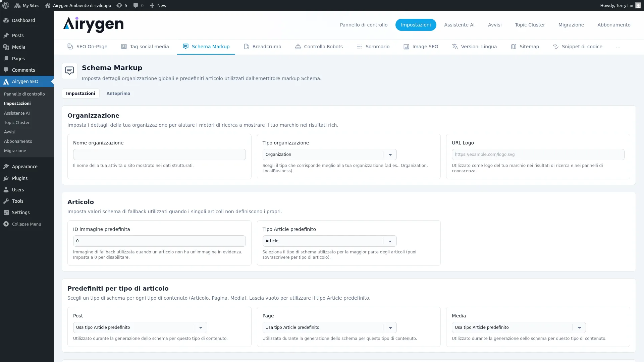Click the Image SEO picture icon
The height and width of the screenshot is (362, 644).
406,47
